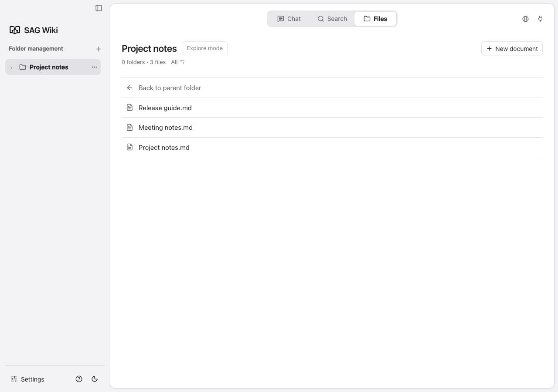Click the Project notes page title

point(149,49)
